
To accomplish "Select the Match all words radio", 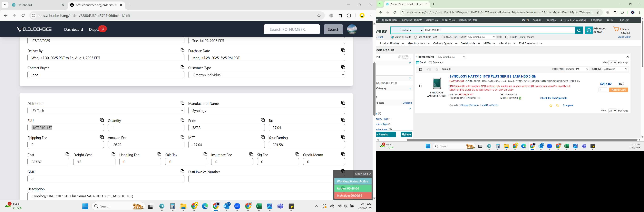I will click(x=392, y=37).
